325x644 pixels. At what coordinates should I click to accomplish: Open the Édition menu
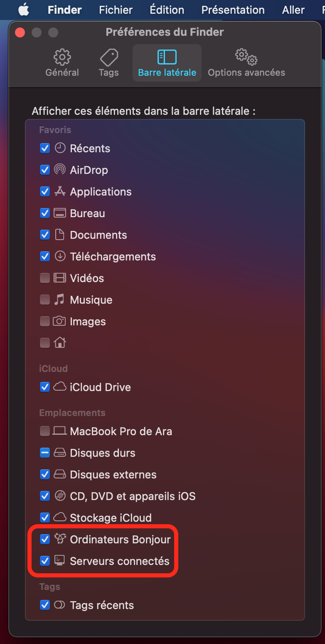167,10
